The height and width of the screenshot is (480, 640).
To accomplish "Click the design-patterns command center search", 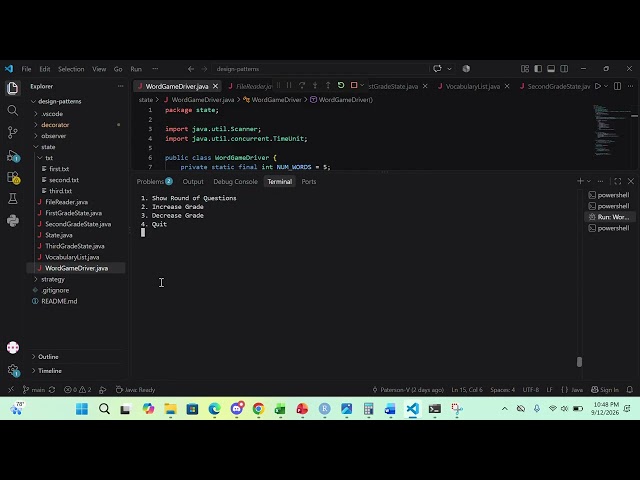I will [320, 69].
